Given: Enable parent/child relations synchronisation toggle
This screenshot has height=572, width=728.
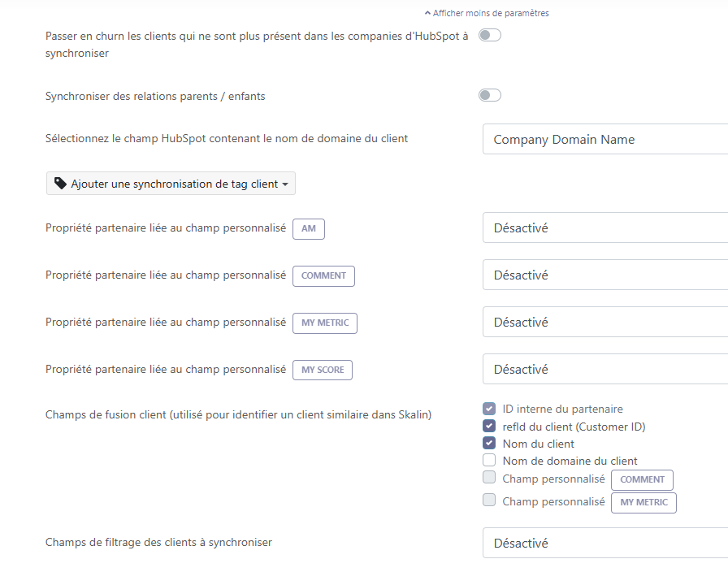Looking at the screenshot, I should (x=490, y=95).
